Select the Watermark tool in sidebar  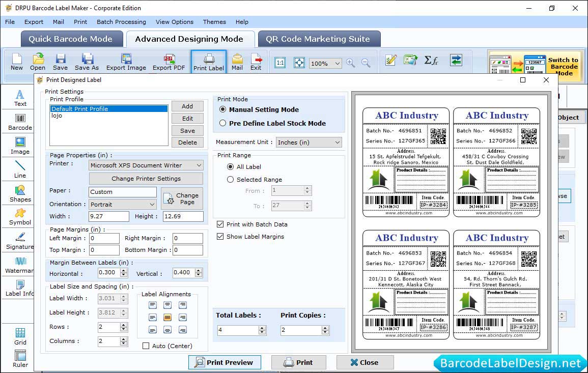click(x=20, y=265)
